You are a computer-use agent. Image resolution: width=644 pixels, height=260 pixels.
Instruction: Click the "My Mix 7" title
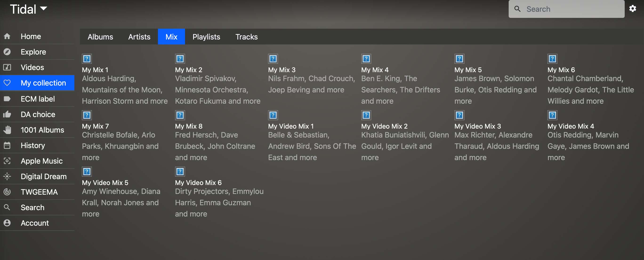pyautogui.click(x=95, y=126)
